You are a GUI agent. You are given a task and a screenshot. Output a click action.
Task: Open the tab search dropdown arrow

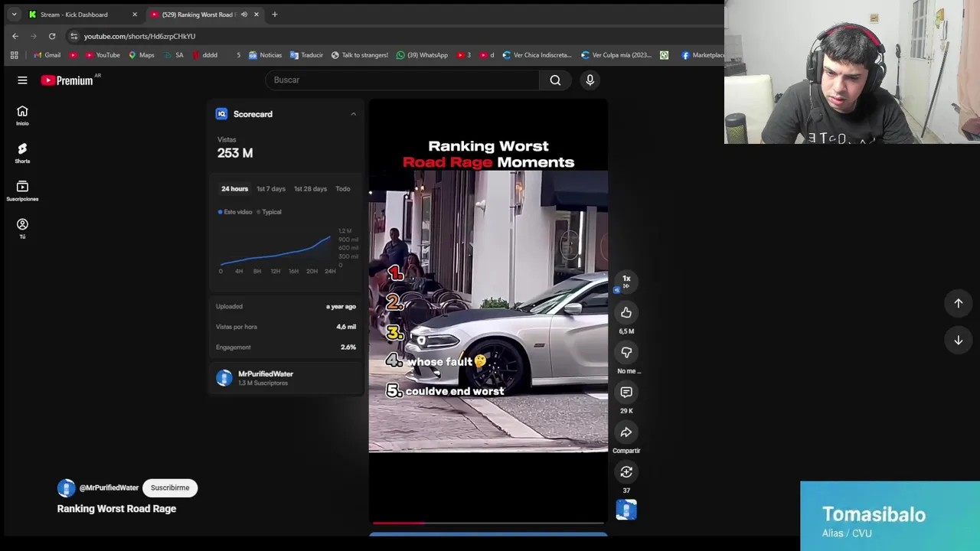[x=14, y=15]
